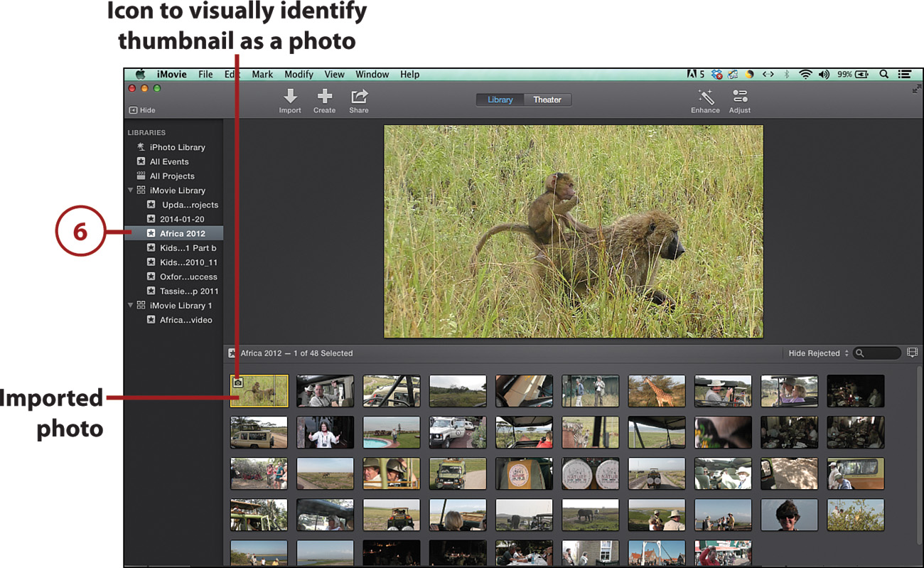
Task: Open the Mark menu
Action: pos(262,74)
